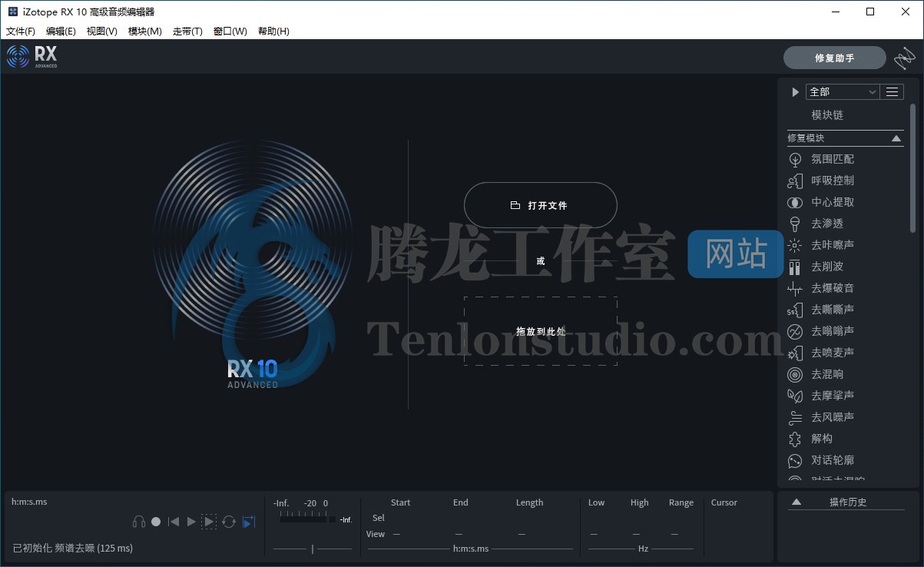The image size is (924, 567).
Task: Open the De-bleed (去渗透) microphone icon
Action: click(x=795, y=224)
